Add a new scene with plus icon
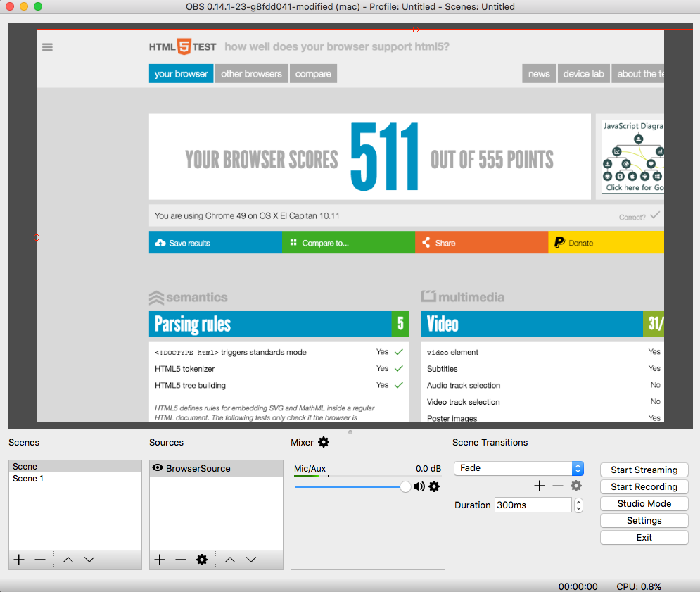The image size is (700, 592). 19,560
